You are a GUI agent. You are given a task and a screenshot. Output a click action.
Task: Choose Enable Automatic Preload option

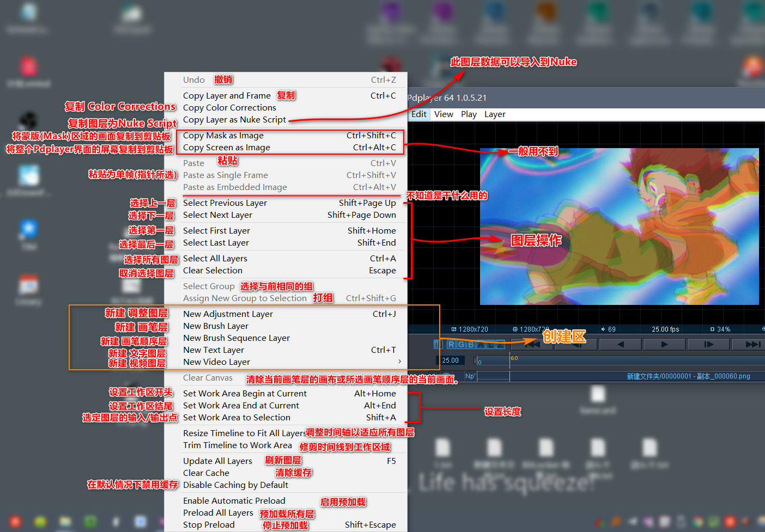coord(234,501)
